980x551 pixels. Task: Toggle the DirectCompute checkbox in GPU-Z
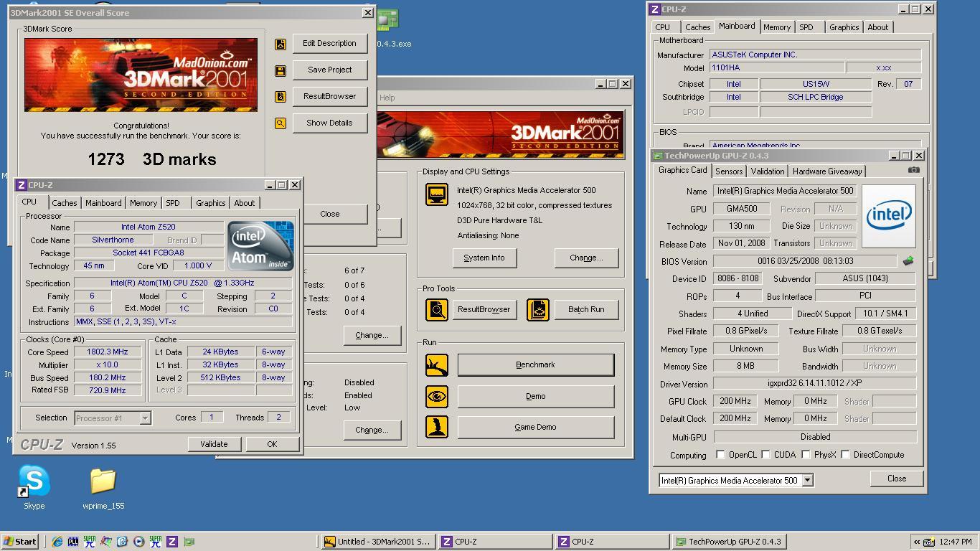point(845,455)
